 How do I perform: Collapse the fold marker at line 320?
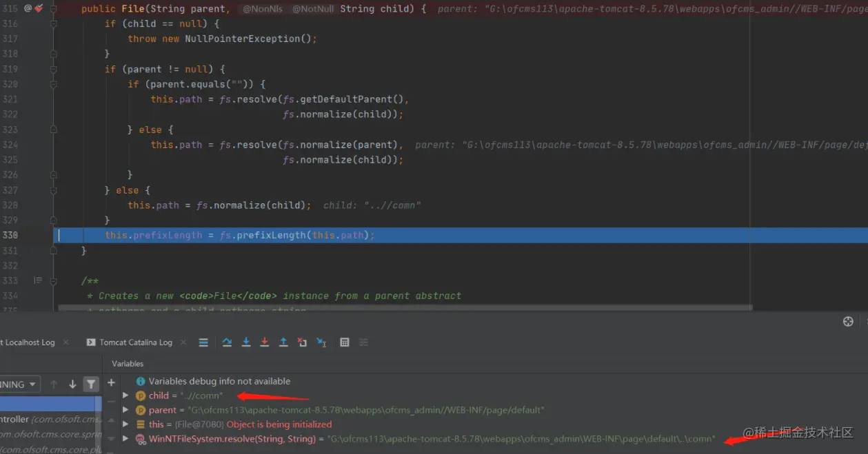(x=54, y=84)
